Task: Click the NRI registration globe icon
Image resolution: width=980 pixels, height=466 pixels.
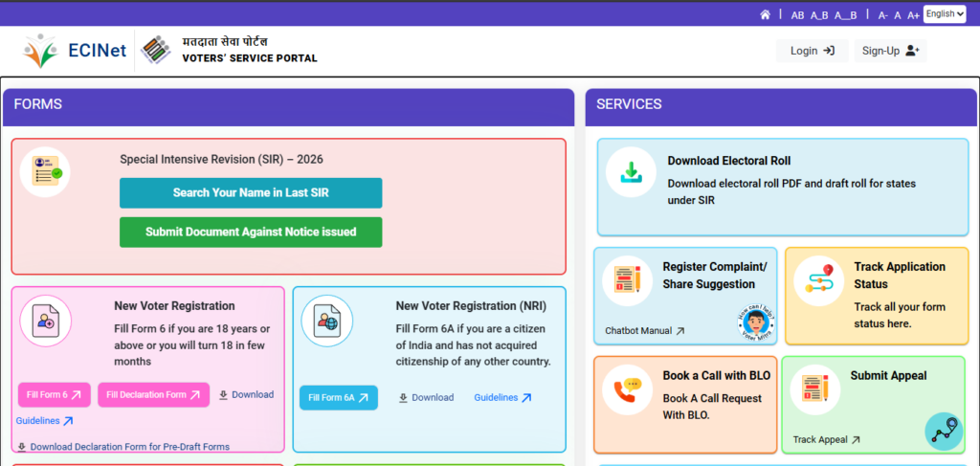Action: click(327, 322)
